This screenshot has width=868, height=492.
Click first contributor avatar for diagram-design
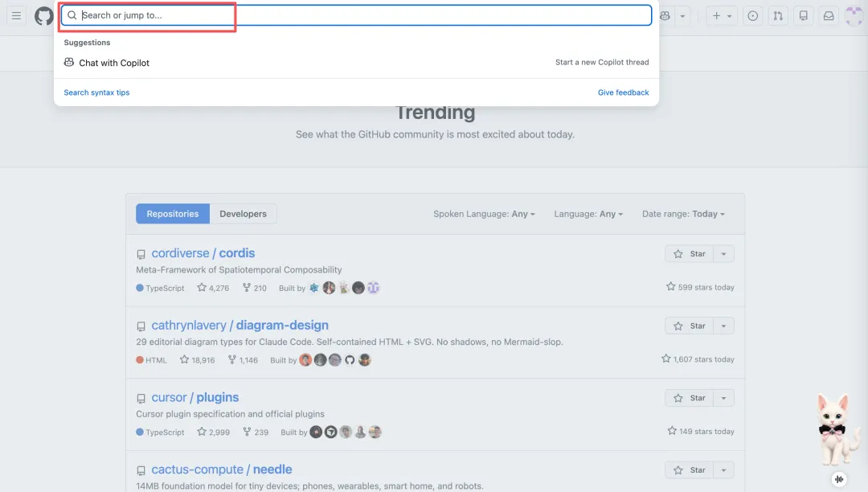pyautogui.click(x=305, y=359)
